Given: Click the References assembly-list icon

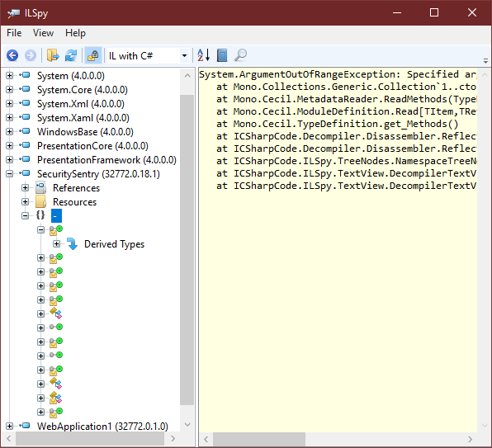Looking at the screenshot, I should [40, 187].
